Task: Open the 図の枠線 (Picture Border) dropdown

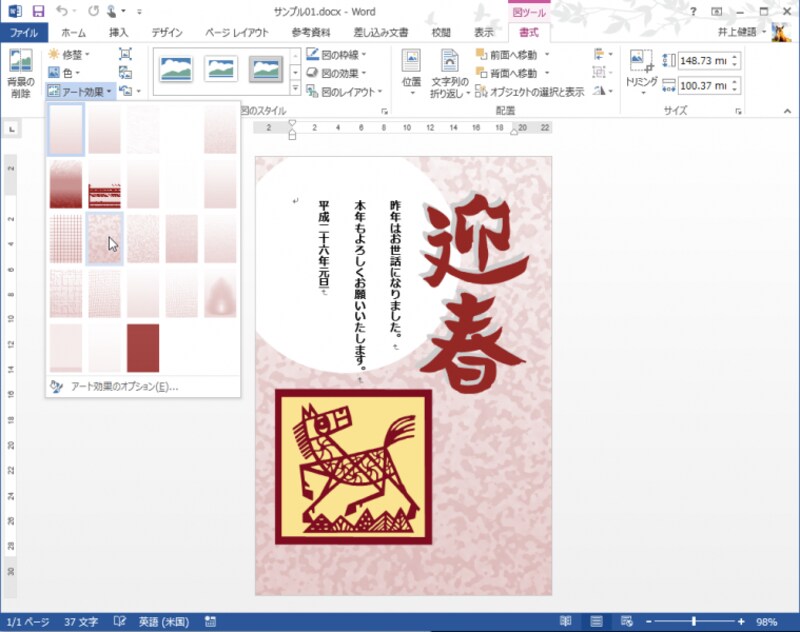Action: point(336,54)
